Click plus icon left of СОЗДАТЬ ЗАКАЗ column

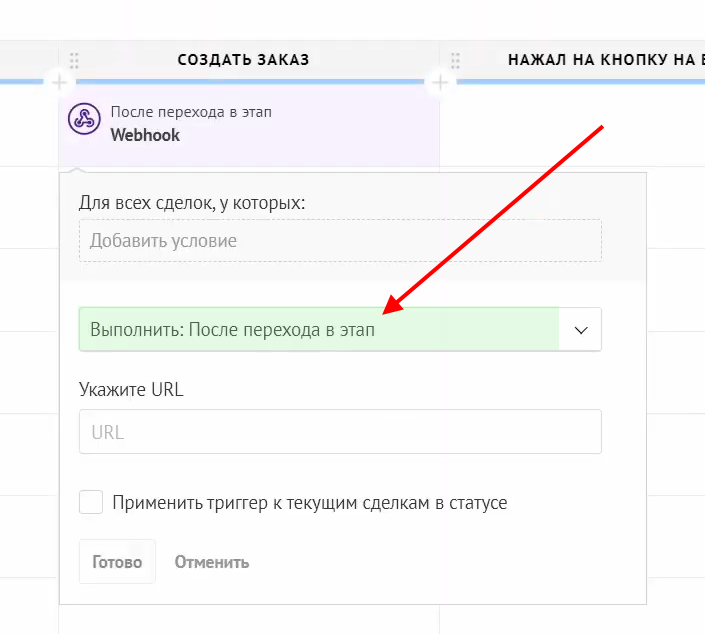click(59, 81)
